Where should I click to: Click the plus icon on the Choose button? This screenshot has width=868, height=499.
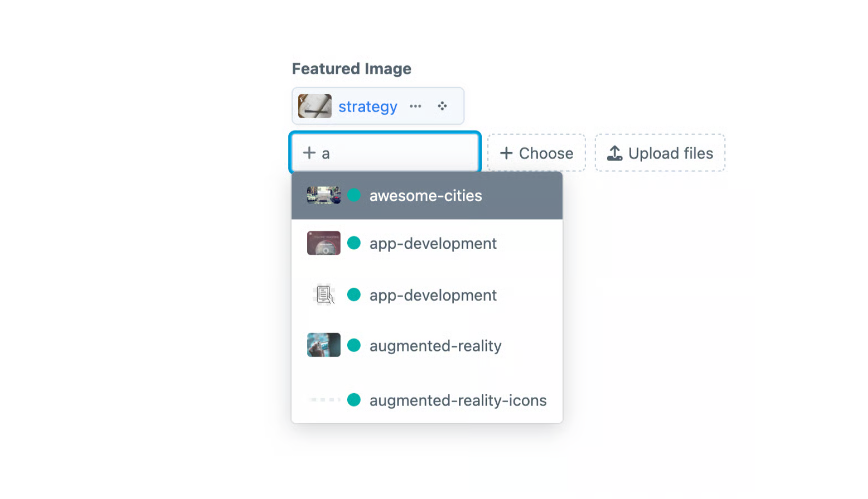coord(506,153)
